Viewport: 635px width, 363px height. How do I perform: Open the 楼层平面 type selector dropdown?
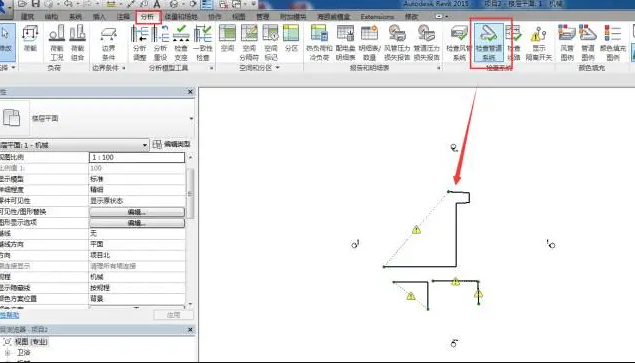tap(191, 118)
